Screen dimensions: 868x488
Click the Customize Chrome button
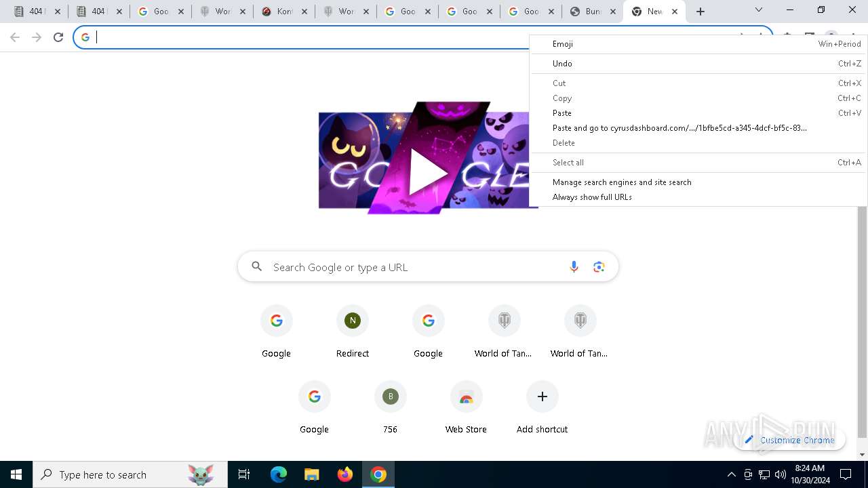(x=789, y=440)
